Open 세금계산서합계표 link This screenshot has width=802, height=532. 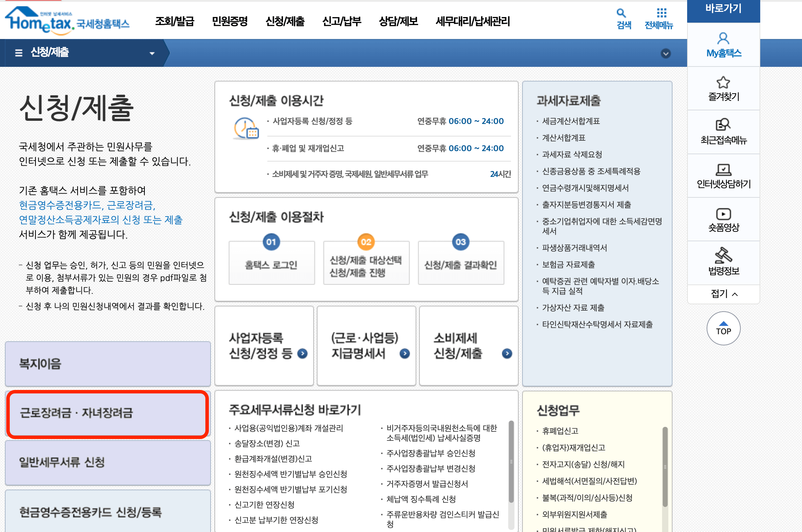coord(571,121)
